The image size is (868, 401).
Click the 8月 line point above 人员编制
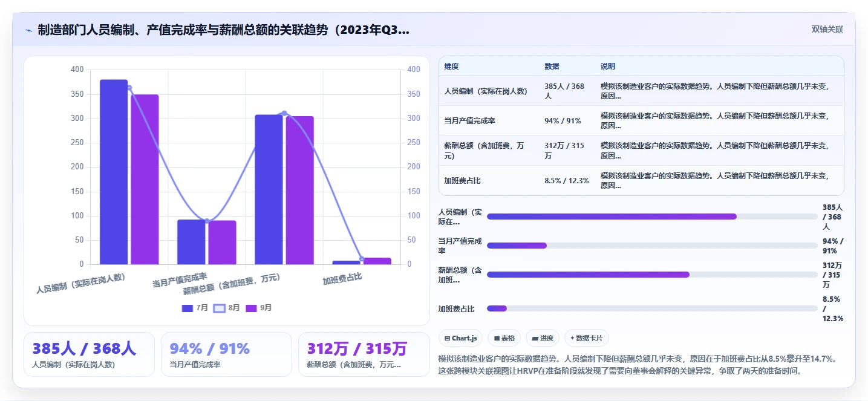[129, 88]
